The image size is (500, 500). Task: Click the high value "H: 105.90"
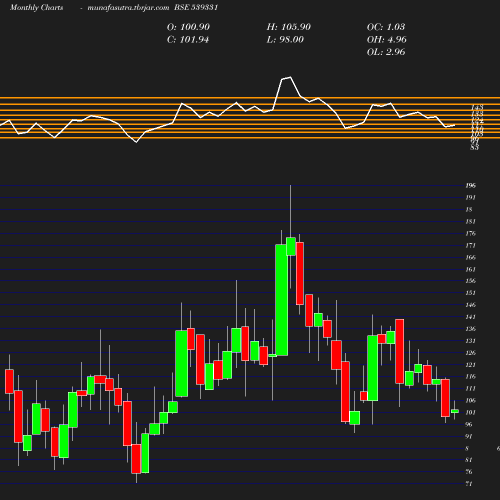tap(289, 27)
